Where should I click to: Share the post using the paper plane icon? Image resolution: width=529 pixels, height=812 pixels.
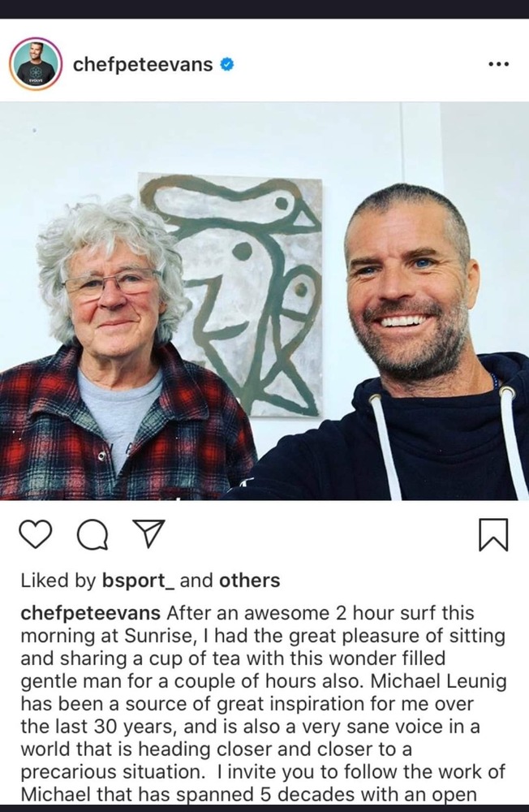pyautogui.click(x=149, y=533)
